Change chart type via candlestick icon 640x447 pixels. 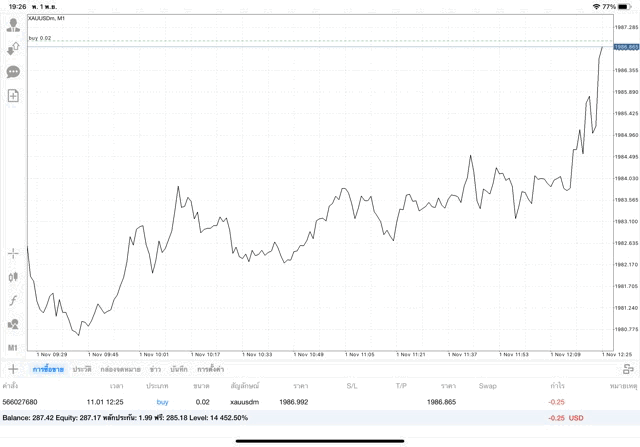pyautogui.click(x=13, y=277)
